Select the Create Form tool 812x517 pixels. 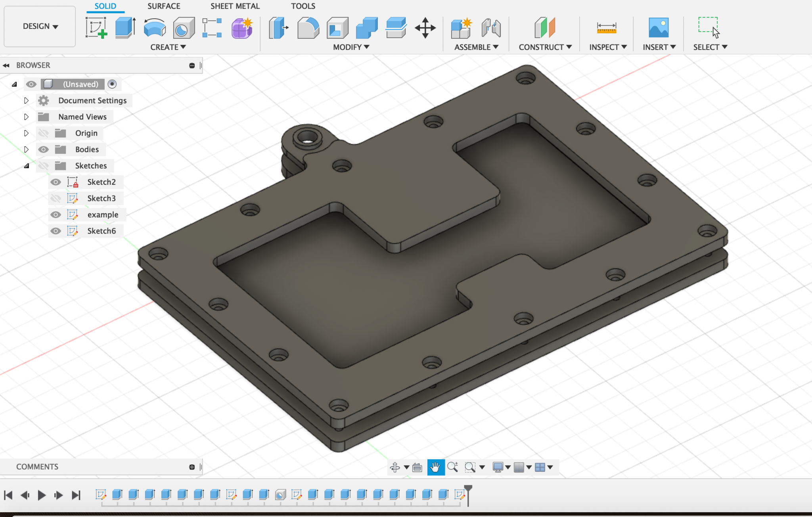(x=242, y=28)
